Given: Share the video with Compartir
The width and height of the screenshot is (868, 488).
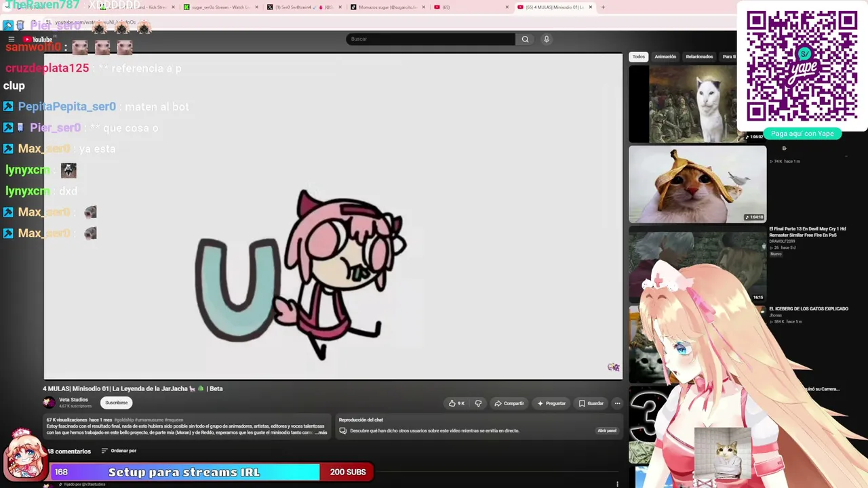Looking at the screenshot, I should coord(509,403).
